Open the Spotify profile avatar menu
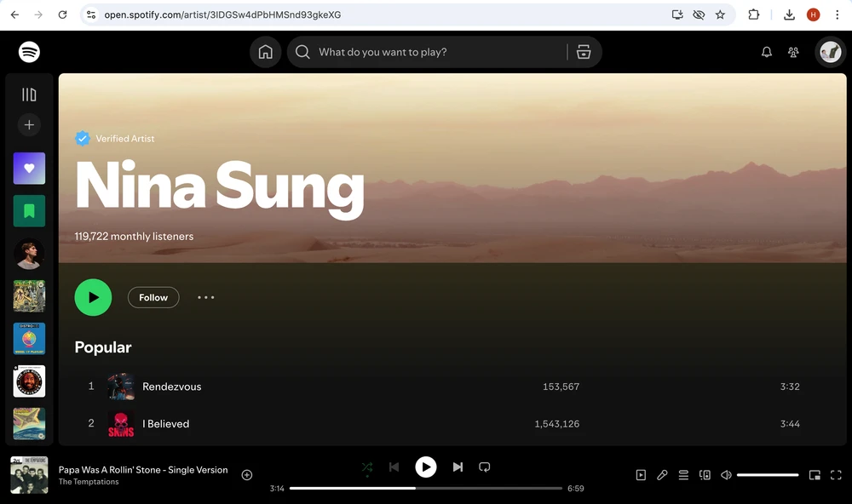Viewport: 852px width, 504px height. click(830, 52)
